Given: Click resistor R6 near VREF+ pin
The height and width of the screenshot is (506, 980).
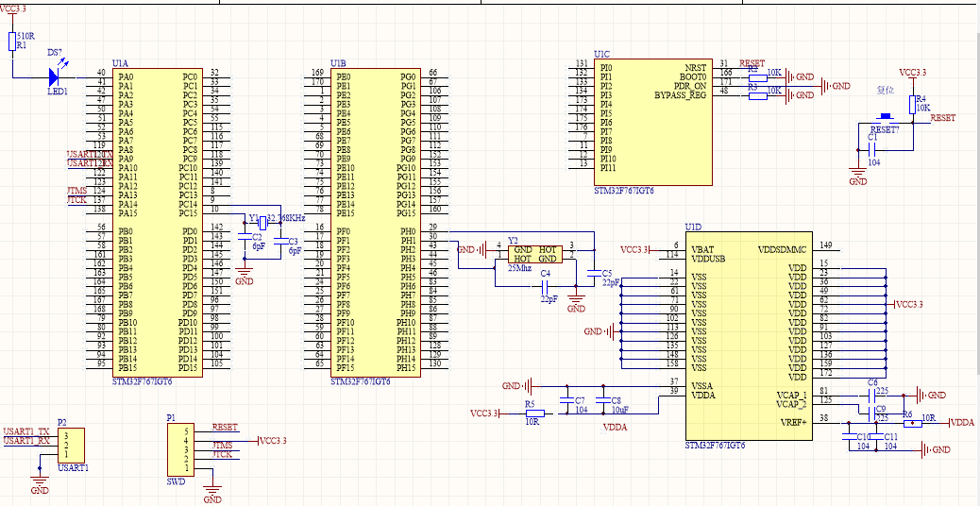Looking at the screenshot, I should [913, 422].
